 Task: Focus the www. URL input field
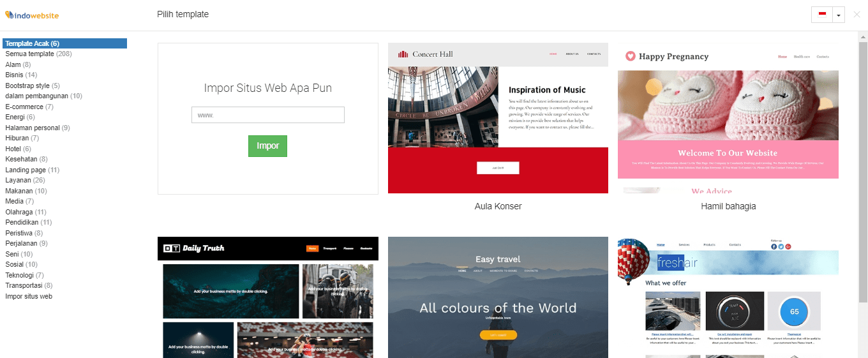268,115
